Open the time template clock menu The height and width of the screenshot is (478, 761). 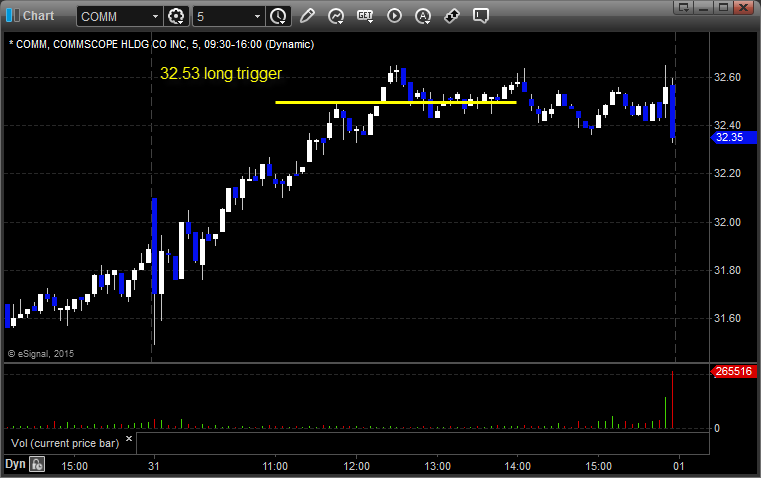(279, 16)
